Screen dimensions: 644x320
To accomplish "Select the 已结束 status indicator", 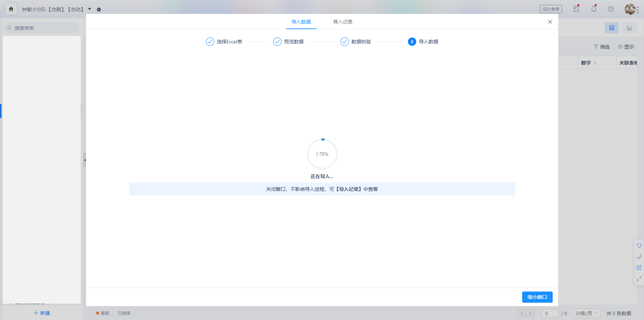I will pyautogui.click(x=122, y=313).
